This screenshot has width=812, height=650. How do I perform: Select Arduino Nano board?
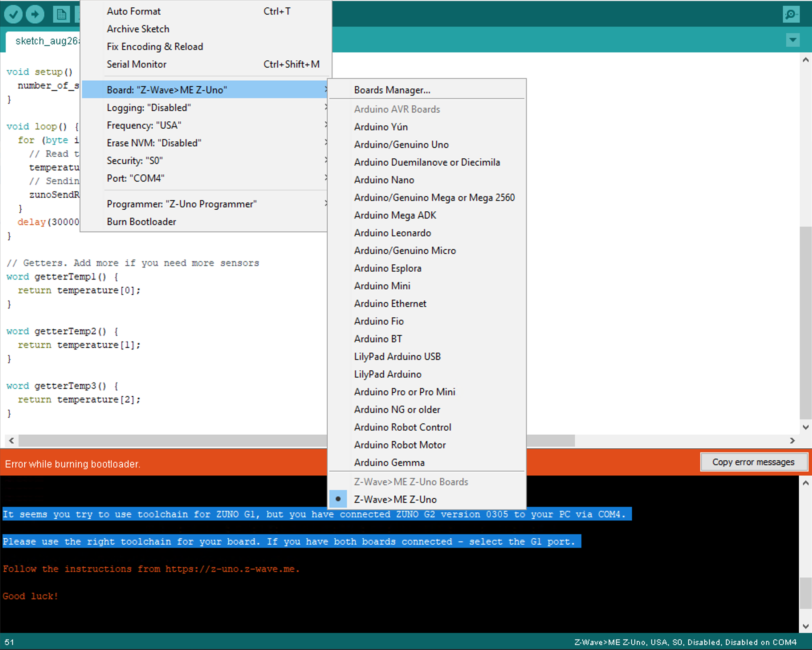427,180
